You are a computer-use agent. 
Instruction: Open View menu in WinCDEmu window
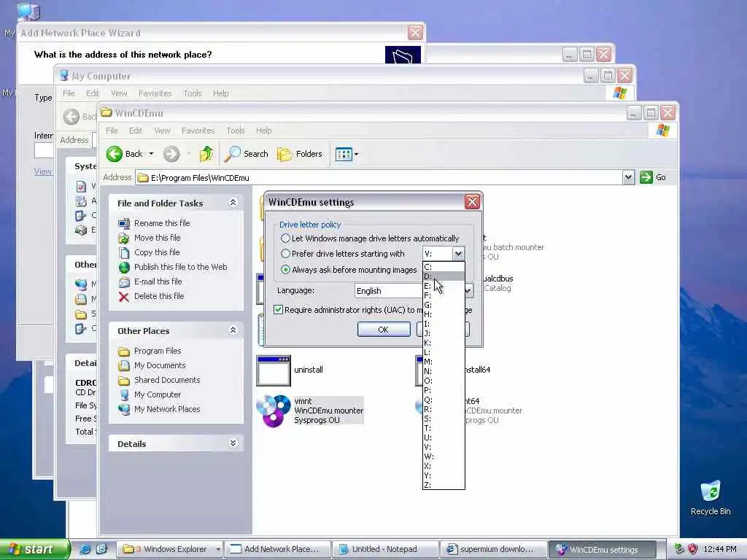(162, 131)
